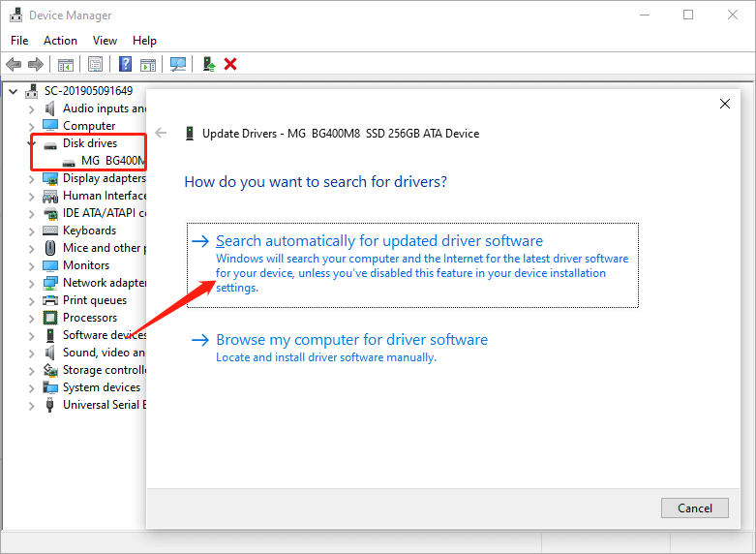Expand the Keyboards category chevron
This screenshot has height=554, width=756.
[x=31, y=231]
